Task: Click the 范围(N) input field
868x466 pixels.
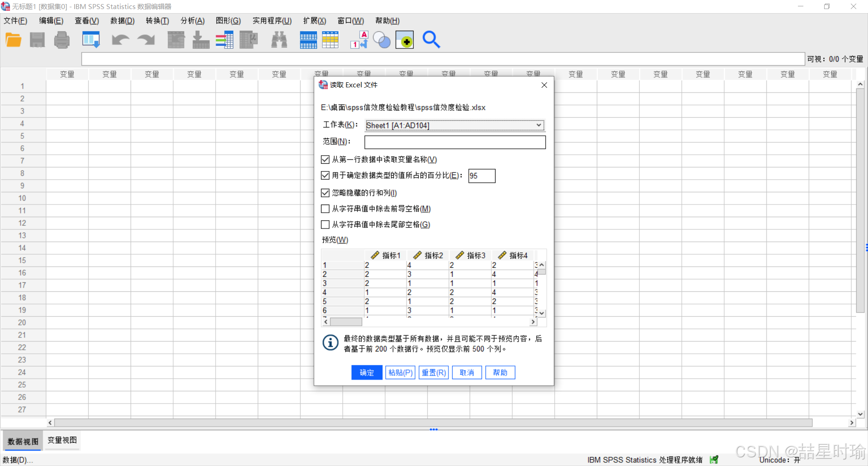Action: [x=455, y=142]
